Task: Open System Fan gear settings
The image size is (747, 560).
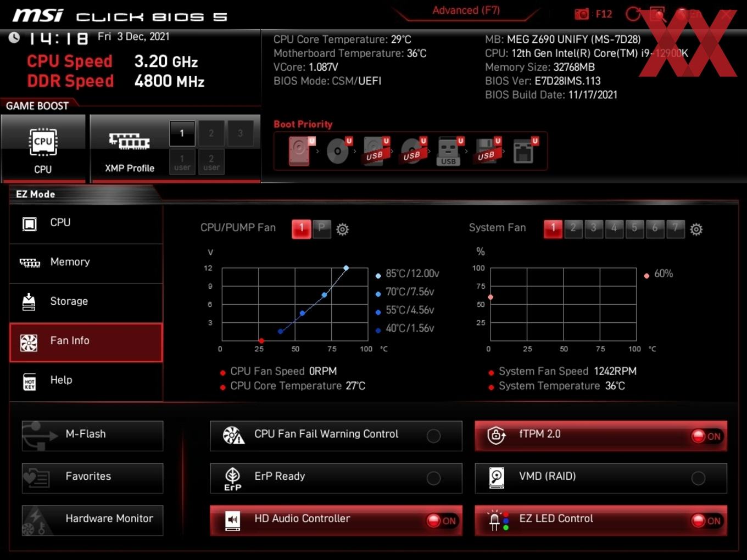Action: 696,229
